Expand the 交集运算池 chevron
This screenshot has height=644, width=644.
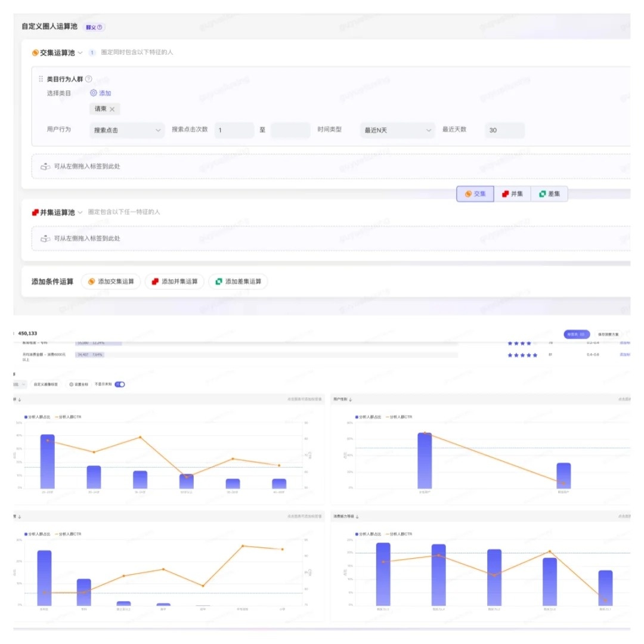[x=80, y=52]
